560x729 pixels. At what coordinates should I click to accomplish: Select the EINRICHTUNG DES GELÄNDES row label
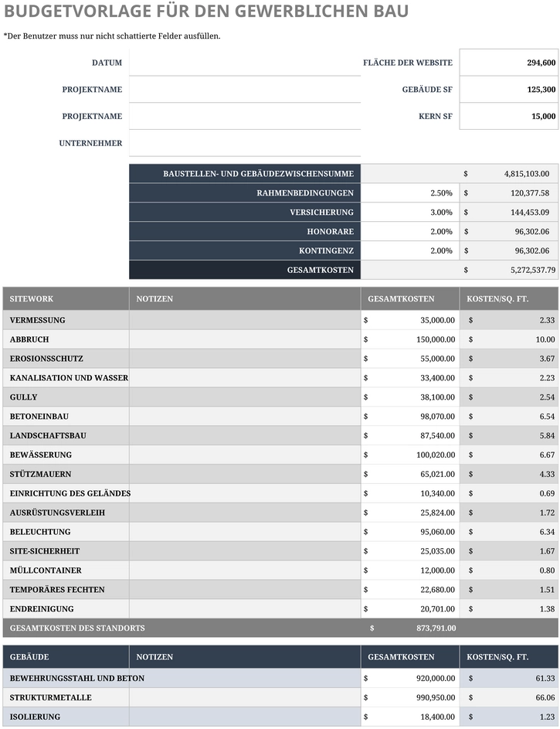point(70,493)
